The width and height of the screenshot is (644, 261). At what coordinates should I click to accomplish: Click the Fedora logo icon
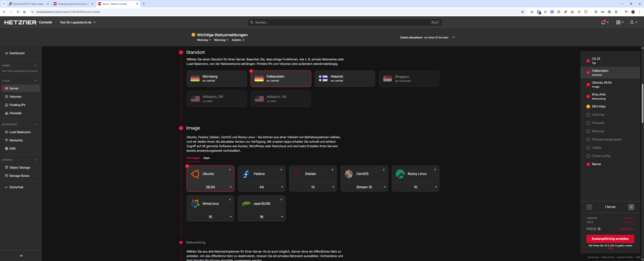click(246, 174)
